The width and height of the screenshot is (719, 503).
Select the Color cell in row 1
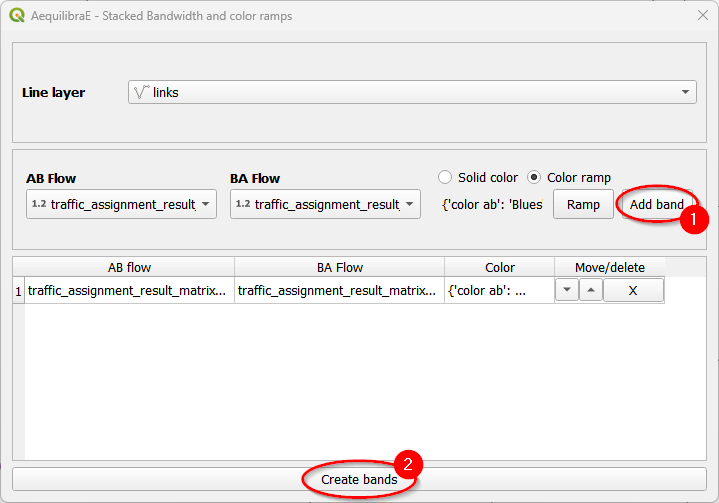[x=500, y=290]
